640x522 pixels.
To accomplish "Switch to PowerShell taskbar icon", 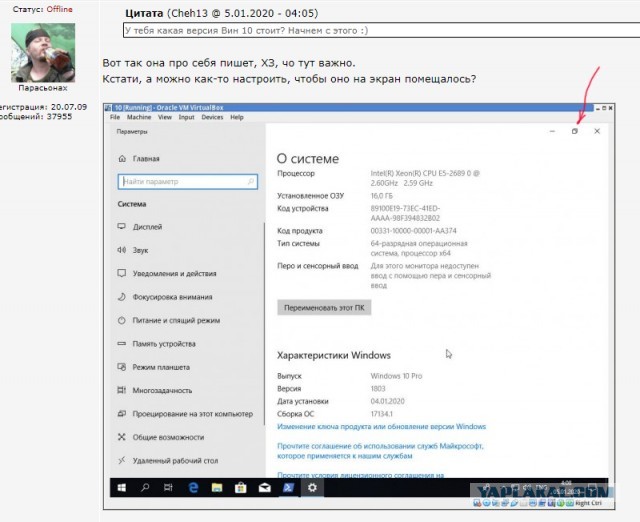I will [x=289, y=487].
